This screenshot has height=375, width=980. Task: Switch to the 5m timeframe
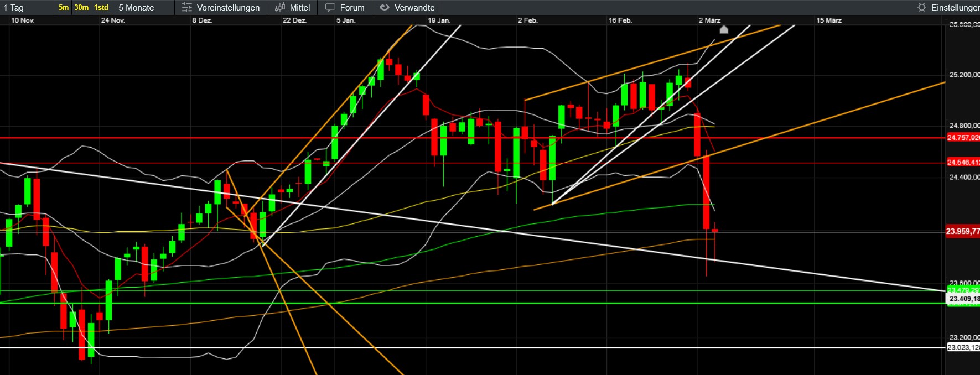pos(64,8)
